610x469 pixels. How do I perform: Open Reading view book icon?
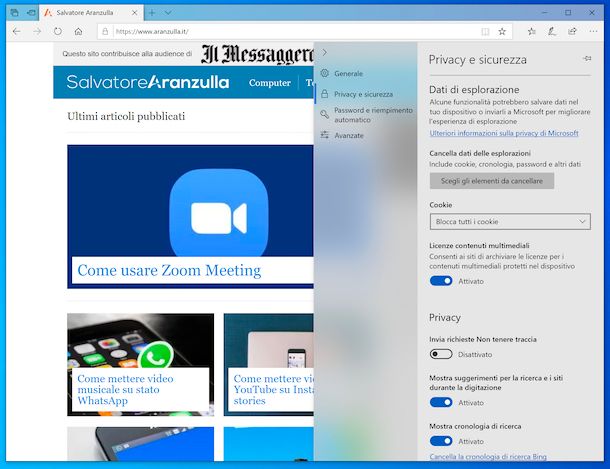click(485, 32)
